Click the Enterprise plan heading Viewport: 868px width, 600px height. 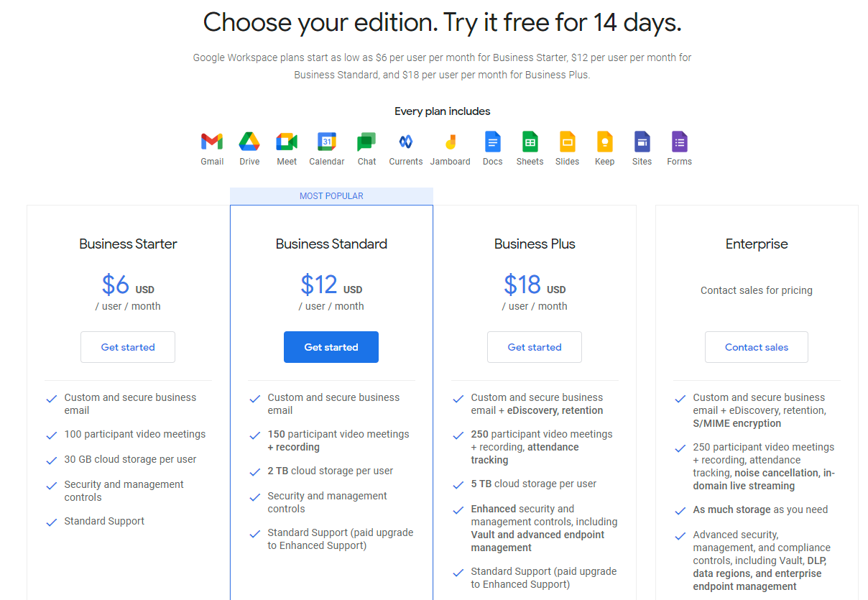pos(757,244)
